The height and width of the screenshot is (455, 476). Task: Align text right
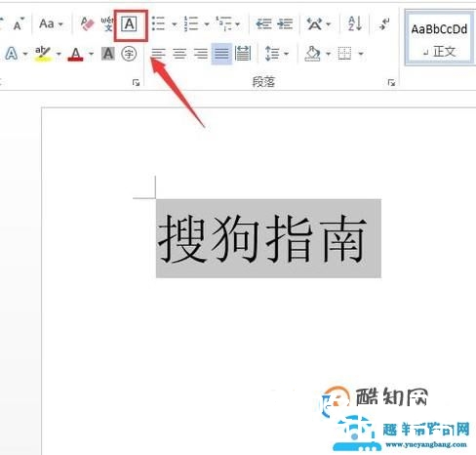(201, 54)
